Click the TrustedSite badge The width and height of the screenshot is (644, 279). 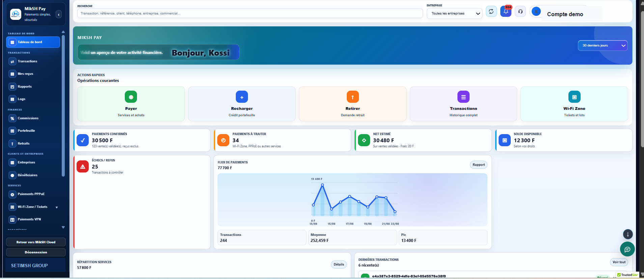(x=627, y=275)
